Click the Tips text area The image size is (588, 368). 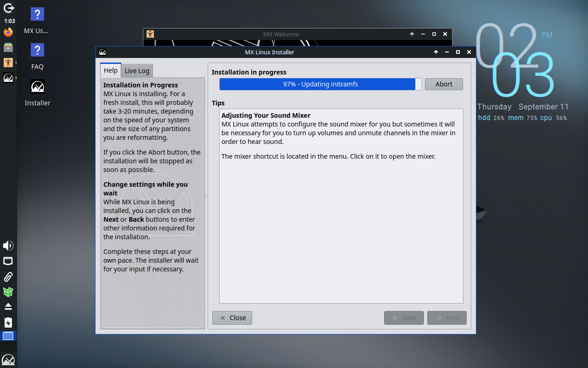(341, 206)
